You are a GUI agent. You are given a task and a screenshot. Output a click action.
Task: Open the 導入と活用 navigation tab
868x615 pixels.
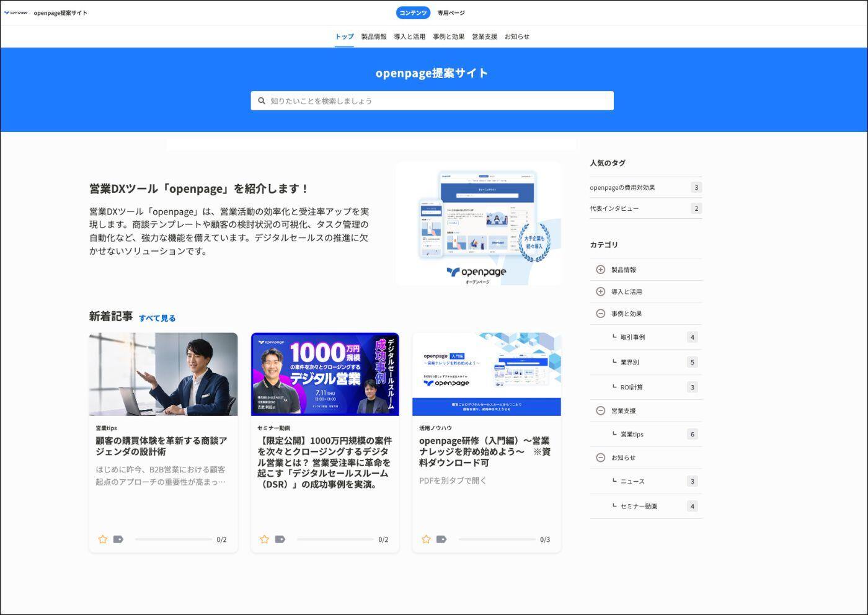click(x=410, y=37)
